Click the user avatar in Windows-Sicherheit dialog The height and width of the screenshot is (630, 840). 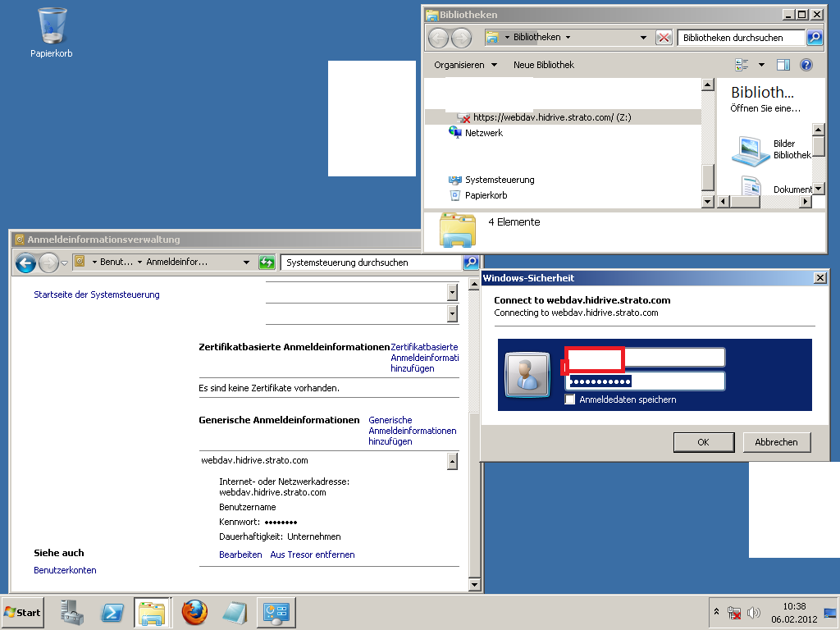pos(527,374)
